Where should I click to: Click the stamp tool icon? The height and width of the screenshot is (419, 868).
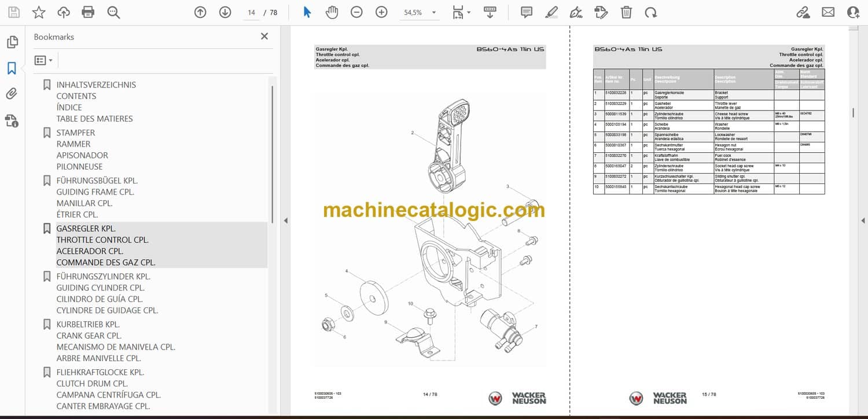pyautogui.click(x=601, y=12)
